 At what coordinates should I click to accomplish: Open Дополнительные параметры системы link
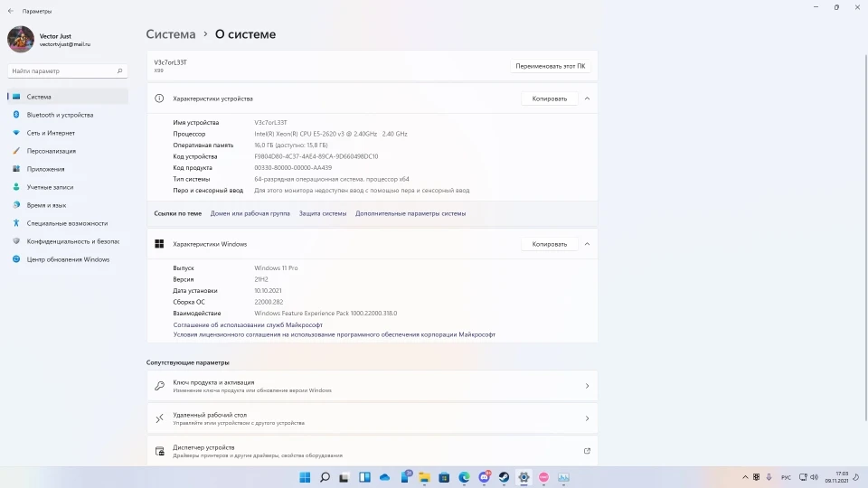(x=410, y=213)
